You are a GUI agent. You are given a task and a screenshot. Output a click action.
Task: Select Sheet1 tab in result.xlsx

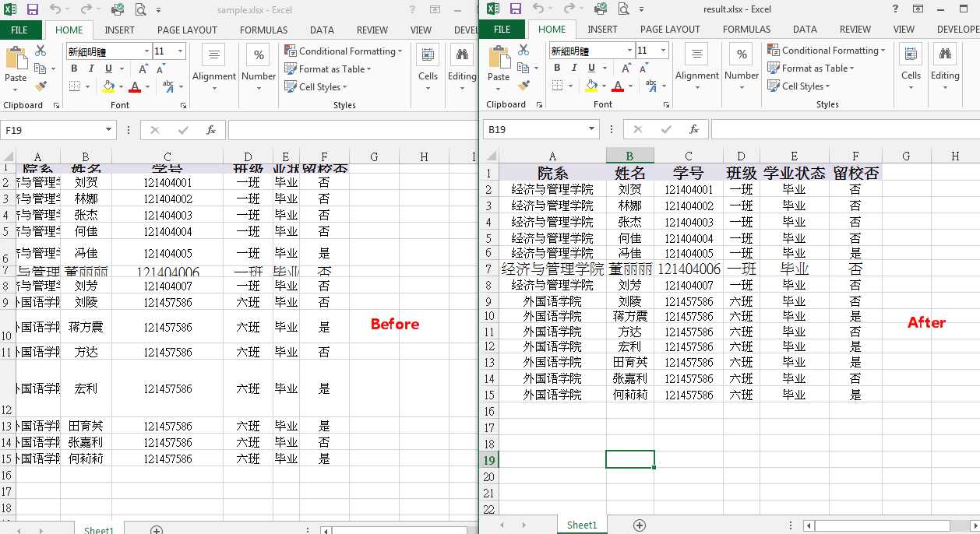click(x=582, y=525)
